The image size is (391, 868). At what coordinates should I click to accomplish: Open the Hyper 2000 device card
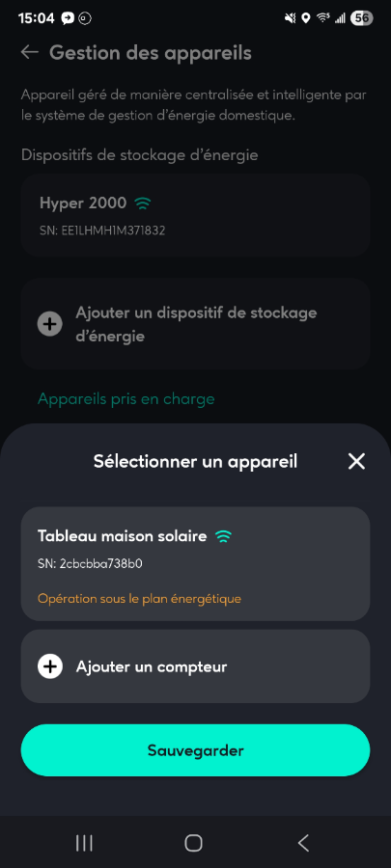(x=195, y=215)
